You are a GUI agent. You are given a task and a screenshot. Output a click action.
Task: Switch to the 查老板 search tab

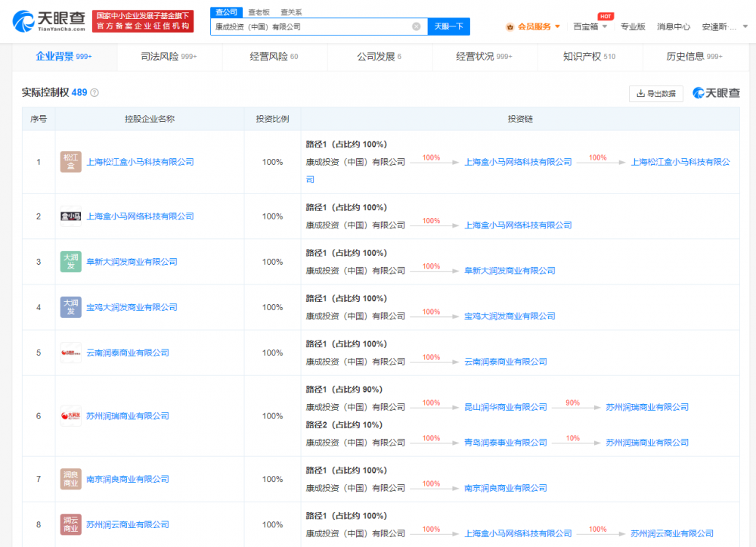coord(259,12)
